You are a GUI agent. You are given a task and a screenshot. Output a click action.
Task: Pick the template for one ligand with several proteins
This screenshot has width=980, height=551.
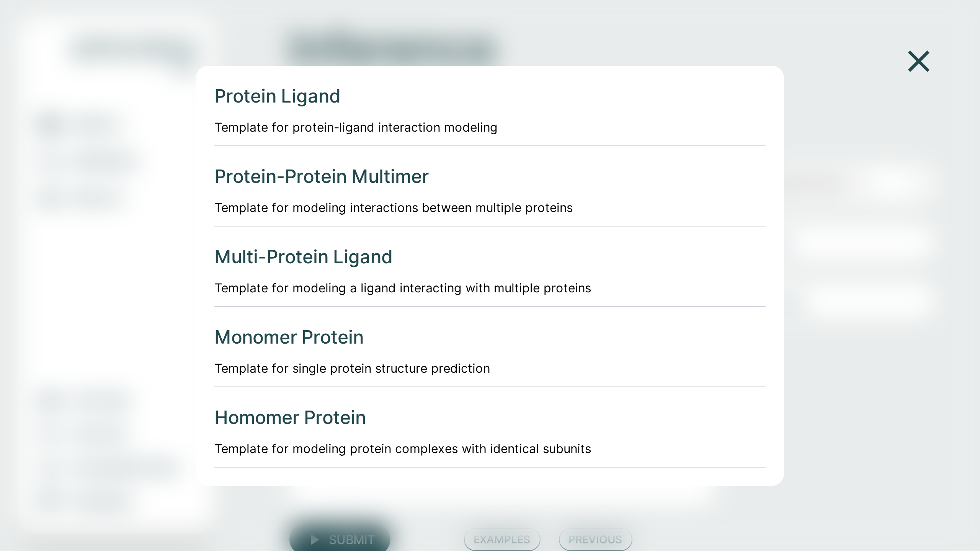pos(490,267)
